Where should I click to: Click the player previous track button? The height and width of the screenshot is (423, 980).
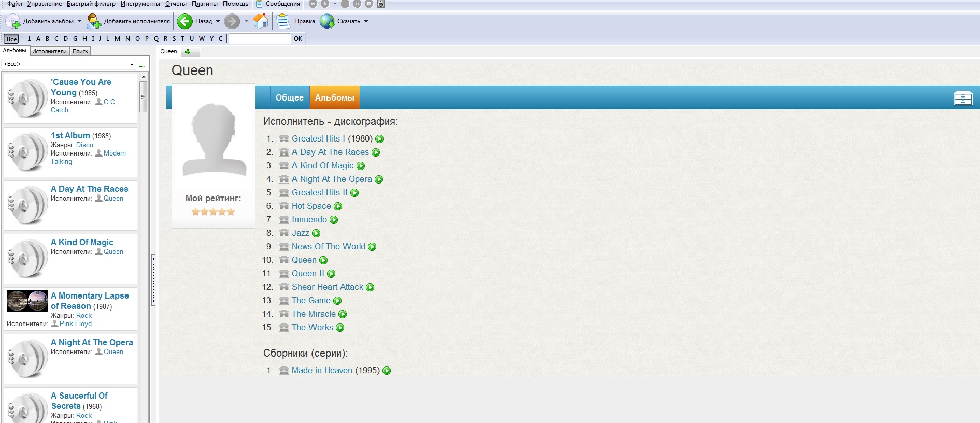click(313, 4)
